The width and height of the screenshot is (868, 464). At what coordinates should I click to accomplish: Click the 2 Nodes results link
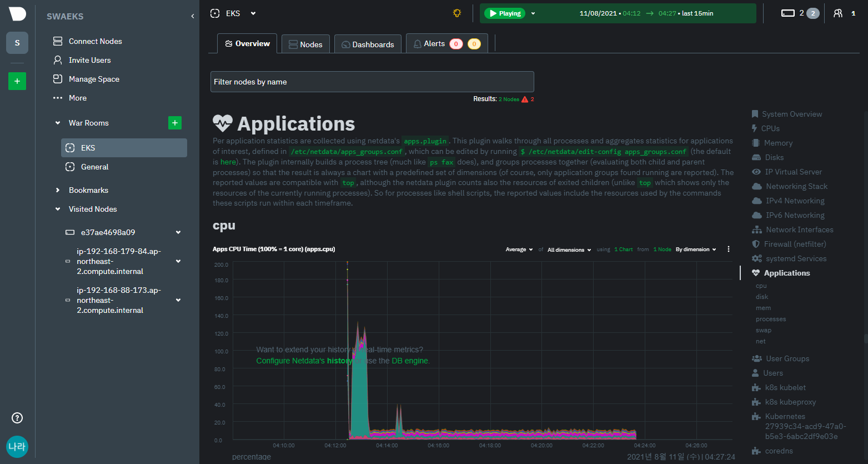point(509,99)
